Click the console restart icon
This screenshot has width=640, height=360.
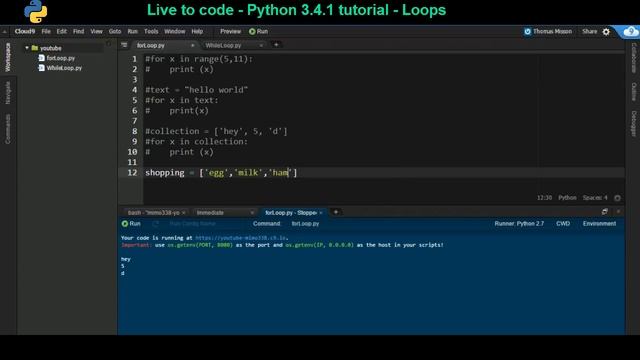(156, 224)
